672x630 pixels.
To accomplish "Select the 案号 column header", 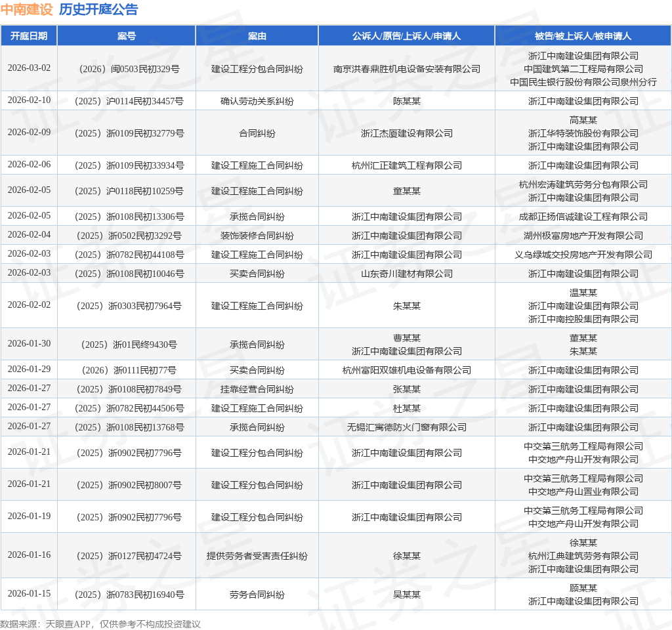I will click(127, 36).
